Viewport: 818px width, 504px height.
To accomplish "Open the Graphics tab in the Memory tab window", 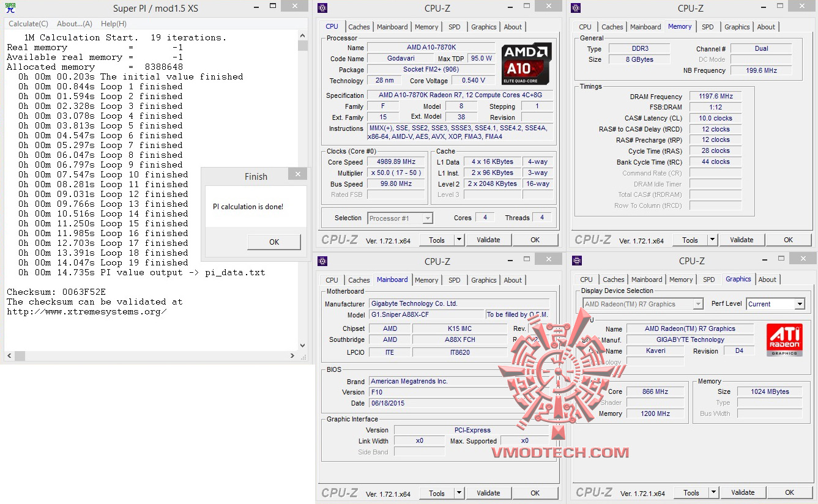I will pos(737,27).
